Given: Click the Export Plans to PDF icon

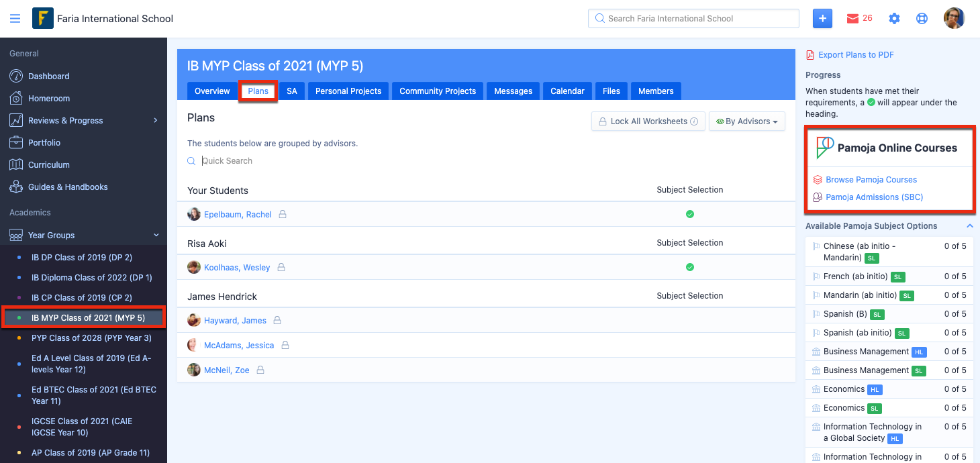Looking at the screenshot, I should tap(810, 55).
